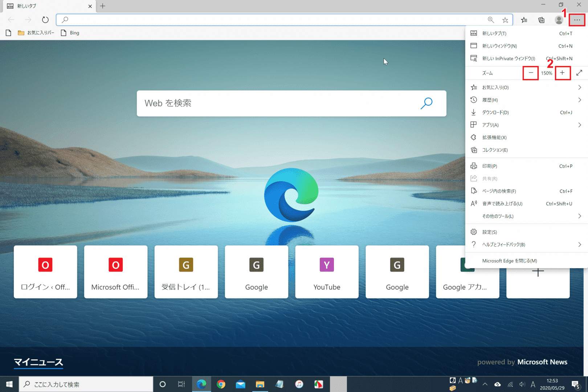Viewport: 588px width, 392px height.
Task: Open the Bing favorites bookmark
Action: tap(70, 33)
